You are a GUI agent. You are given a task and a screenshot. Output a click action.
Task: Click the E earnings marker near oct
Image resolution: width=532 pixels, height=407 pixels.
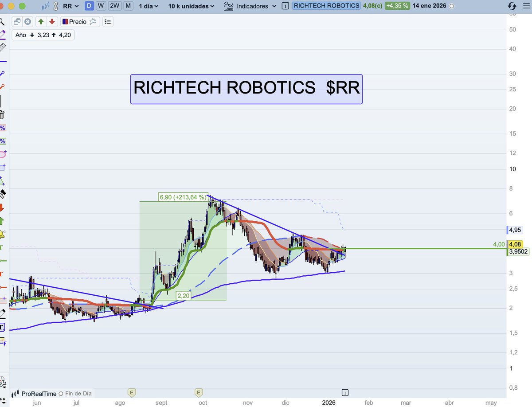tap(199, 392)
